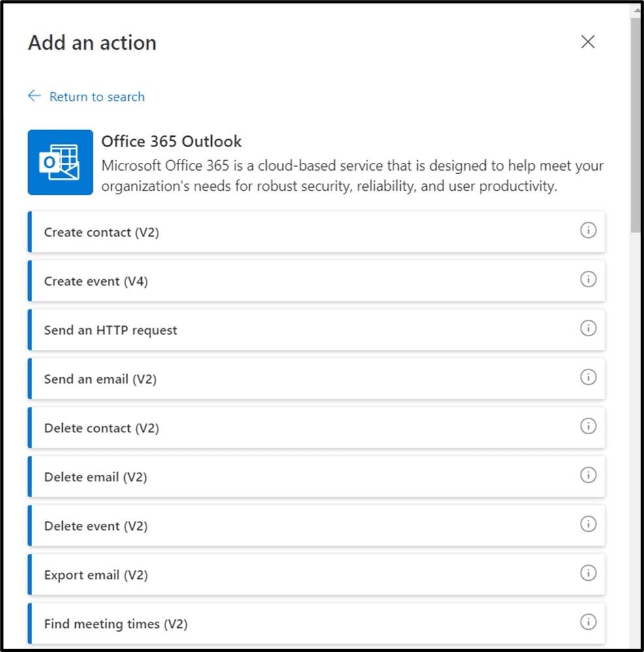View info for Delete event (V2)
Screen dimensions: 644x652
click(588, 524)
